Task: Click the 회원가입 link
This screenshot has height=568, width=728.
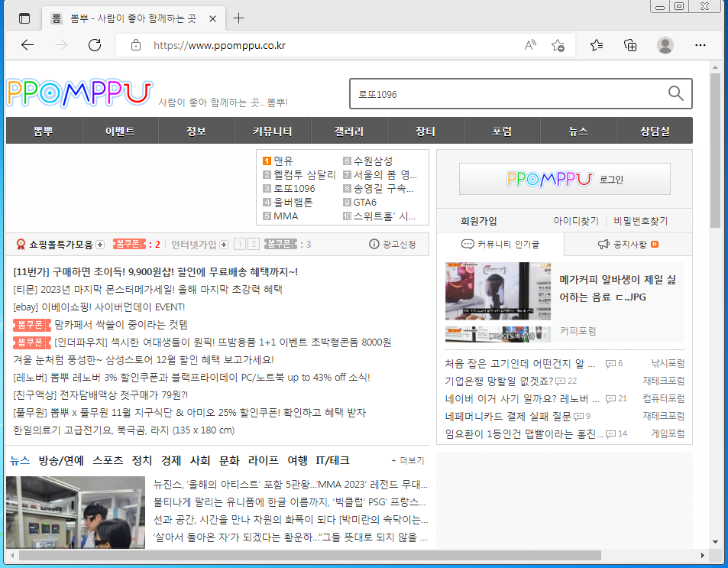Action: [x=479, y=221]
